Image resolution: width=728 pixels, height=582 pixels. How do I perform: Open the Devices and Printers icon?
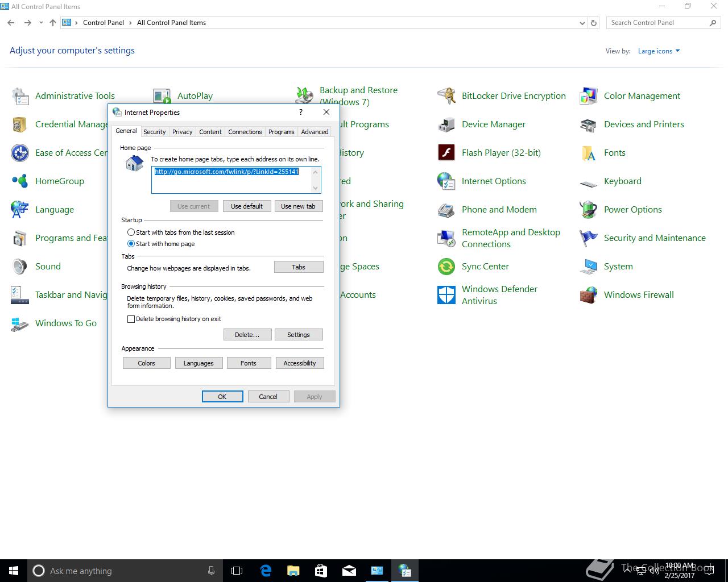tap(589, 124)
